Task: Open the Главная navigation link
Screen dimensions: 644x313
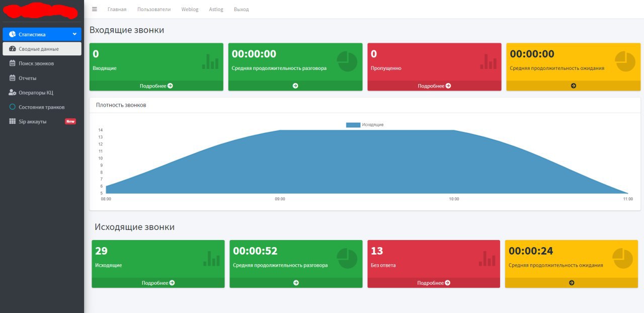Action: click(117, 10)
